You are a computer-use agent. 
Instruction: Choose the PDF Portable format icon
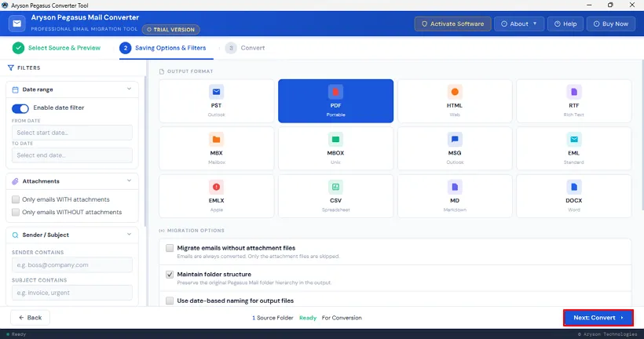[x=335, y=92]
